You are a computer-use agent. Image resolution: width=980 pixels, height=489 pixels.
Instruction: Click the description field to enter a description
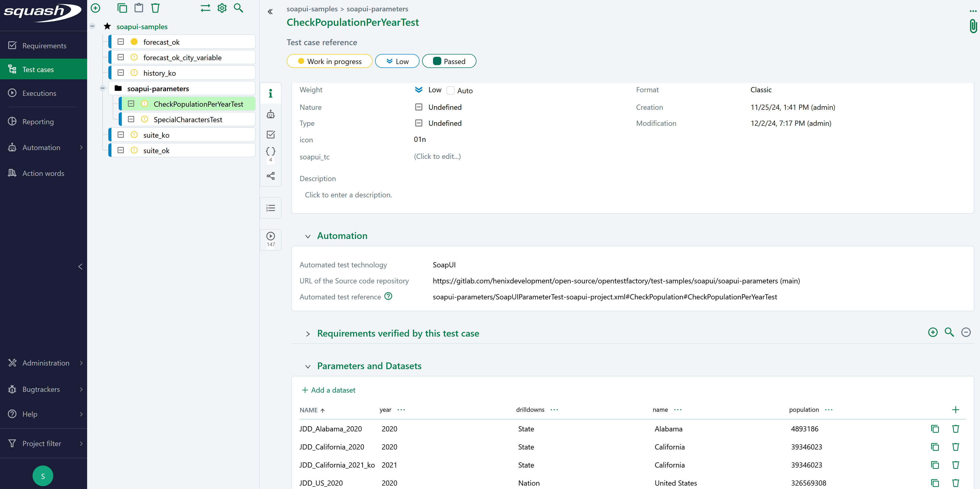(348, 194)
